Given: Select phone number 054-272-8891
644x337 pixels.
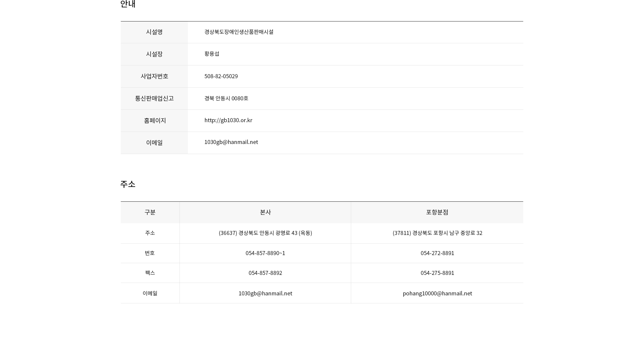Looking at the screenshot, I should [437, 253].
